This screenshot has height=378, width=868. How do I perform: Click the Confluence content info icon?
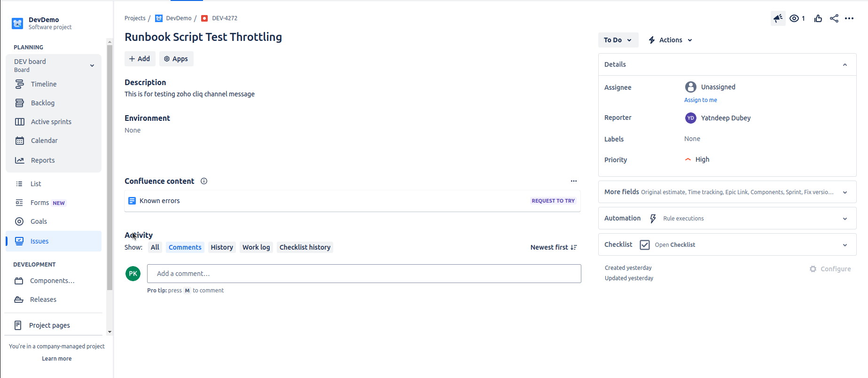coord(204,181)
